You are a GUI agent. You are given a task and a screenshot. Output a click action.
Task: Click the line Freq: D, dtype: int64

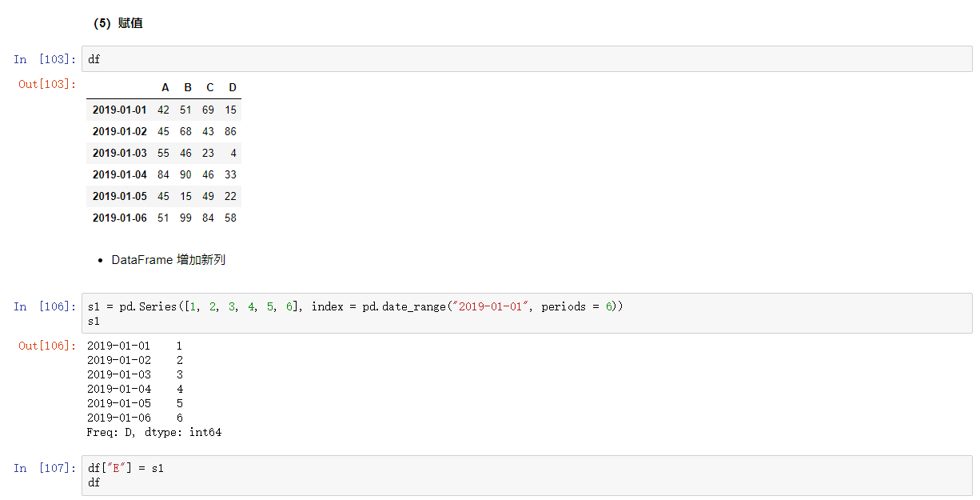[154, 432]
